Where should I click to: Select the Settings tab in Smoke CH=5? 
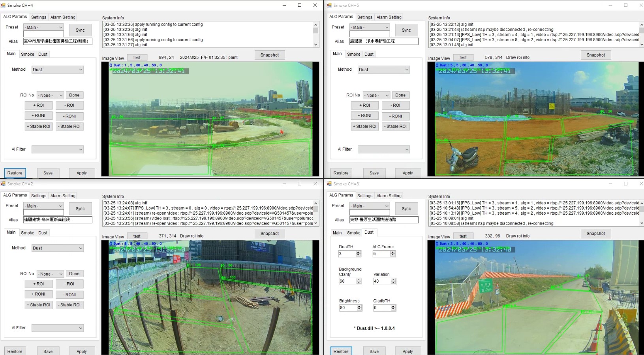tap(365, 17)
